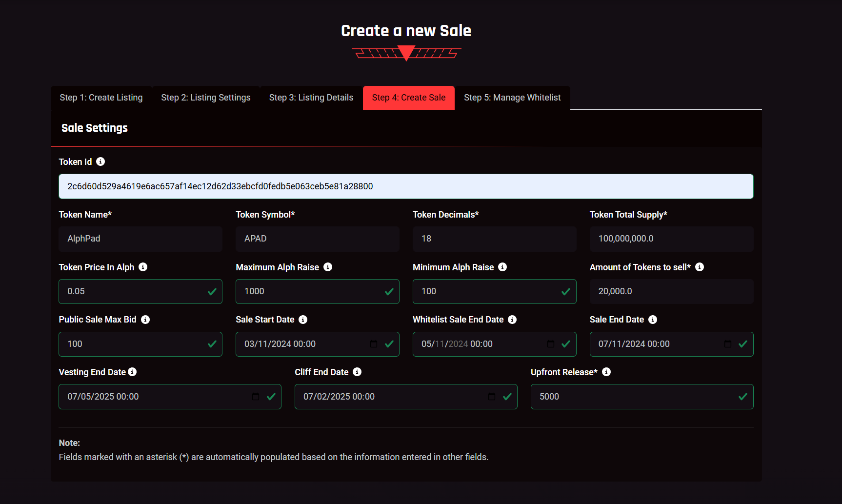Go to Step 5: Manage Whitelist tab
Viewport: 842px width, 504px height.
[512, 98]
